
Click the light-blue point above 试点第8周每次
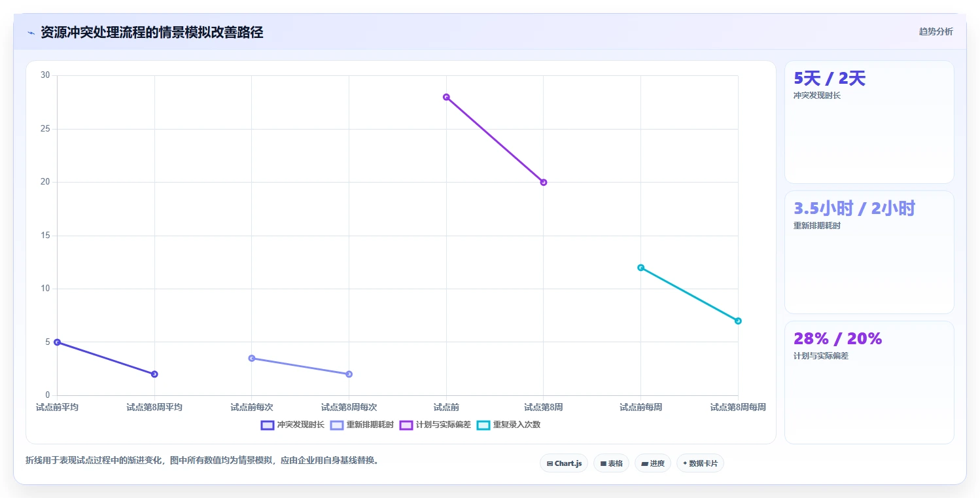click(349, 374)
